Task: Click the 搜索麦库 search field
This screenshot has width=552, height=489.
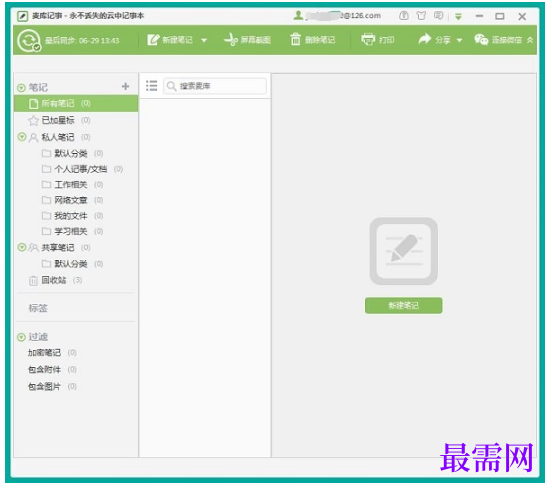Action: tap(215, 86)
